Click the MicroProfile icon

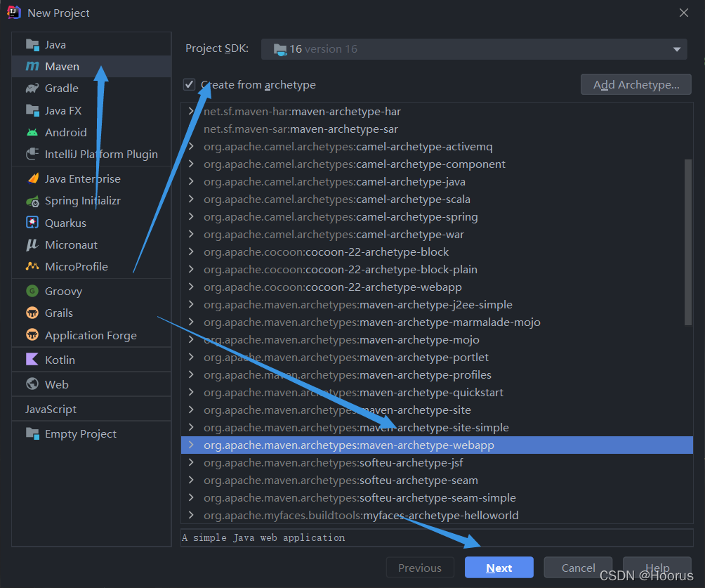click(x=32, y=266)
